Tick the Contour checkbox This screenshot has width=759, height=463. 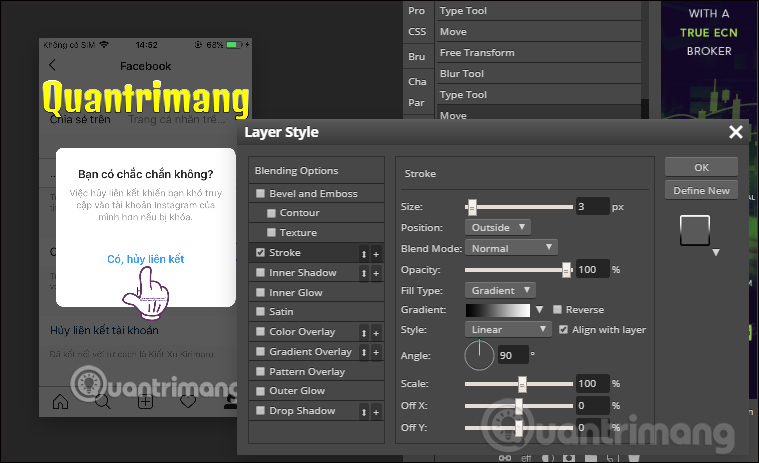[271, 213]
